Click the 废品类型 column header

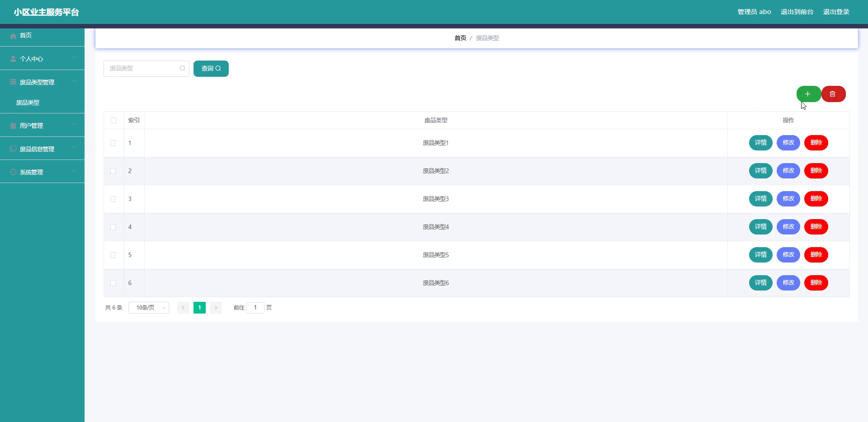436,120
